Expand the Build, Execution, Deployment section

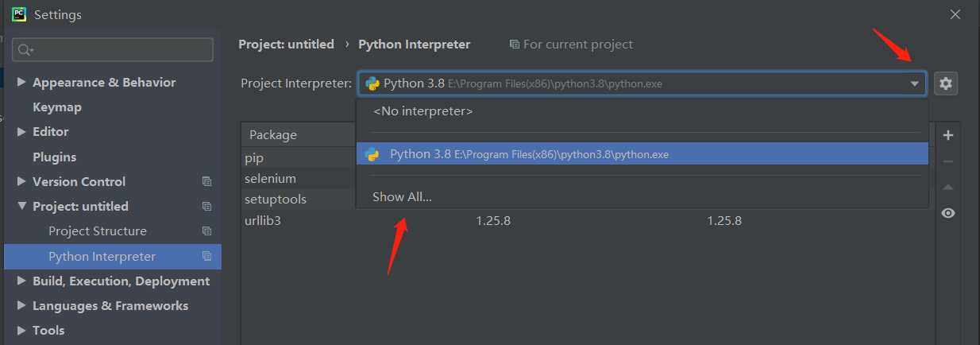[21, 281]
